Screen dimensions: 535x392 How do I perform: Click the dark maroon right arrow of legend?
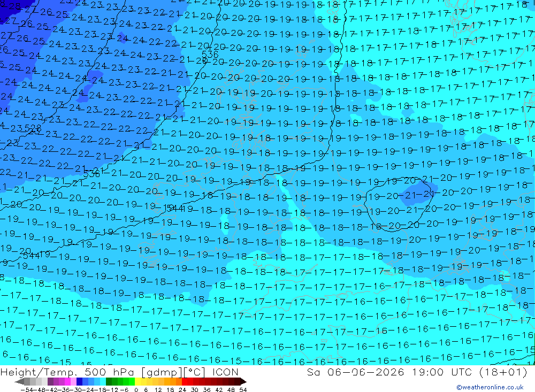[x=243, y=381]
